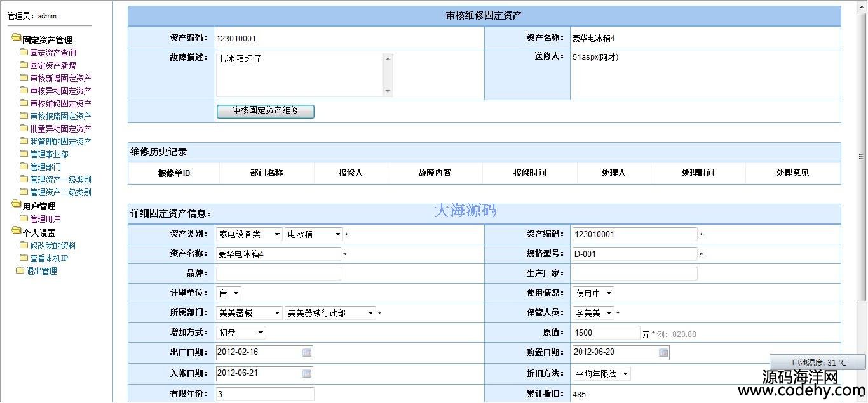Image resolution: width=868 pixels, height=403 pixels.
Task: Click the folder icon next to 修改我的资料
Action: click(x=24, y=245)
